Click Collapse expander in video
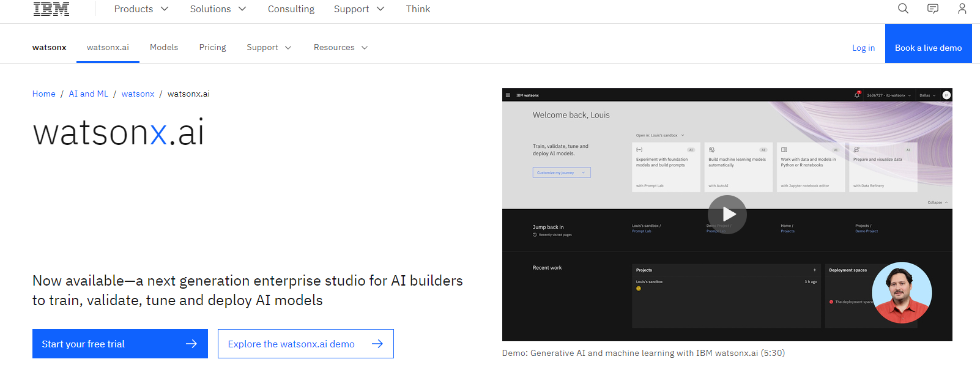 tap(938, 202)
